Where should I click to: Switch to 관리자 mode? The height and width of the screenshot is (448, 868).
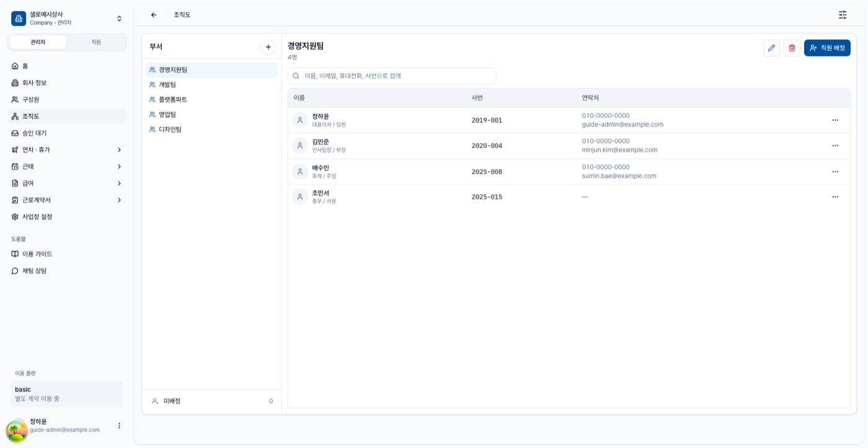pos(38,42)
